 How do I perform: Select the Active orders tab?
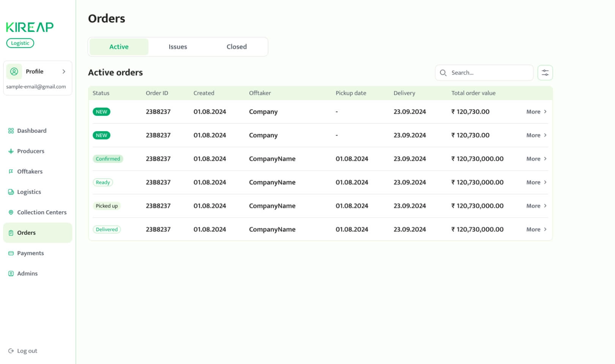[x=119, y=47]
